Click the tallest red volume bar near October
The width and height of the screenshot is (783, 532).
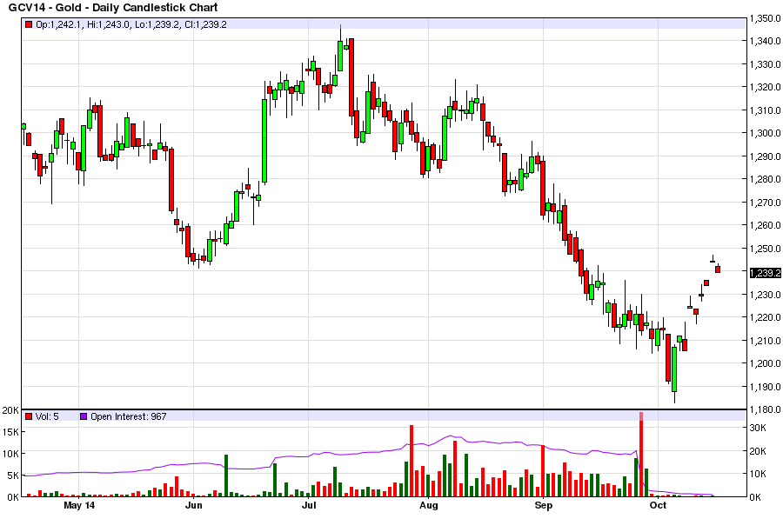point(641,454)
